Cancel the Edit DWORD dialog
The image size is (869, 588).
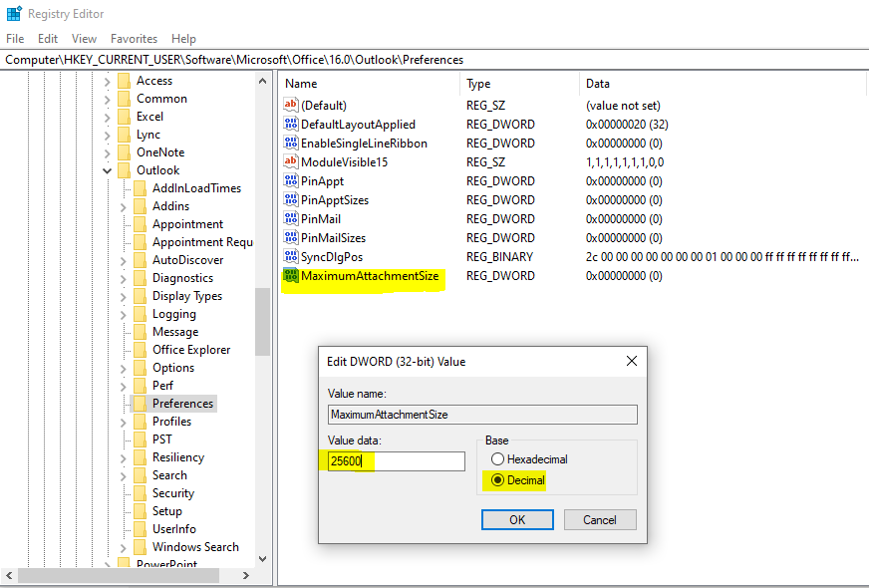click(x=599, y=519)
